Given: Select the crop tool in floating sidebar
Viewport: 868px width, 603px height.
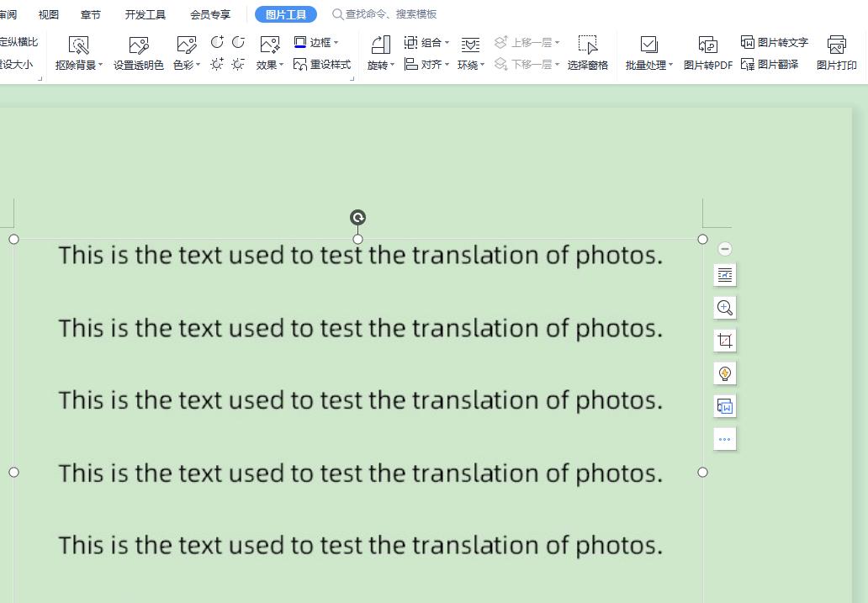Looking at the screenshot, I should pos(724,341).
